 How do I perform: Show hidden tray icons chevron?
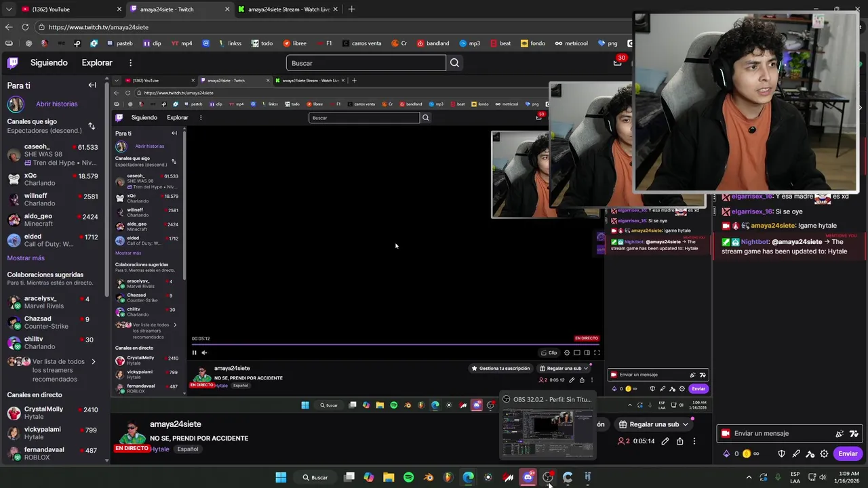click(x=749, y=477)
